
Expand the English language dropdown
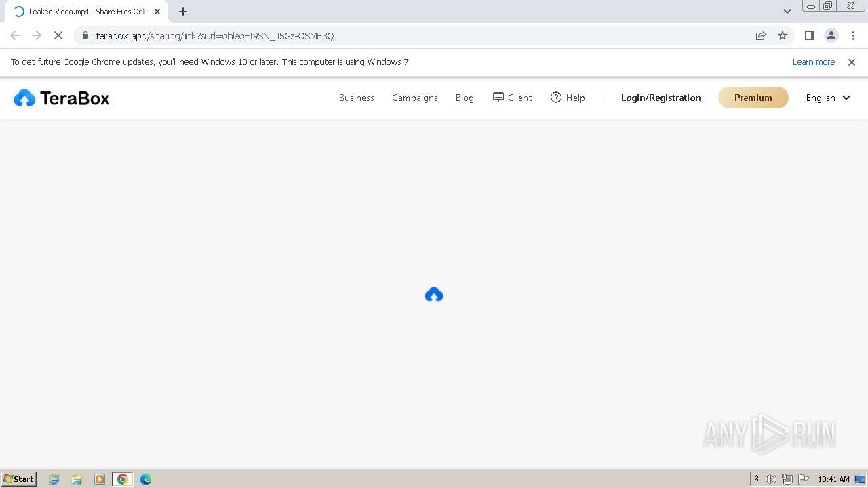coord(828,98)
